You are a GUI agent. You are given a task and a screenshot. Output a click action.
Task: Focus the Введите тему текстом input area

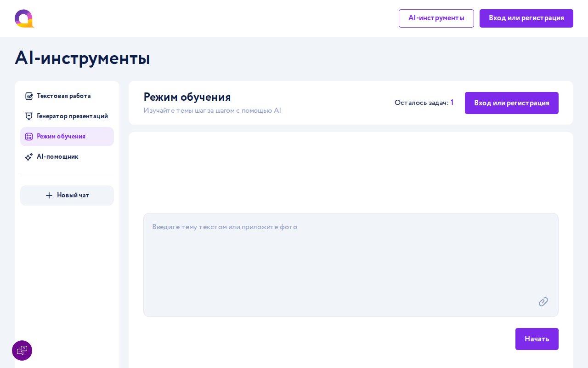tap(351, 265)
